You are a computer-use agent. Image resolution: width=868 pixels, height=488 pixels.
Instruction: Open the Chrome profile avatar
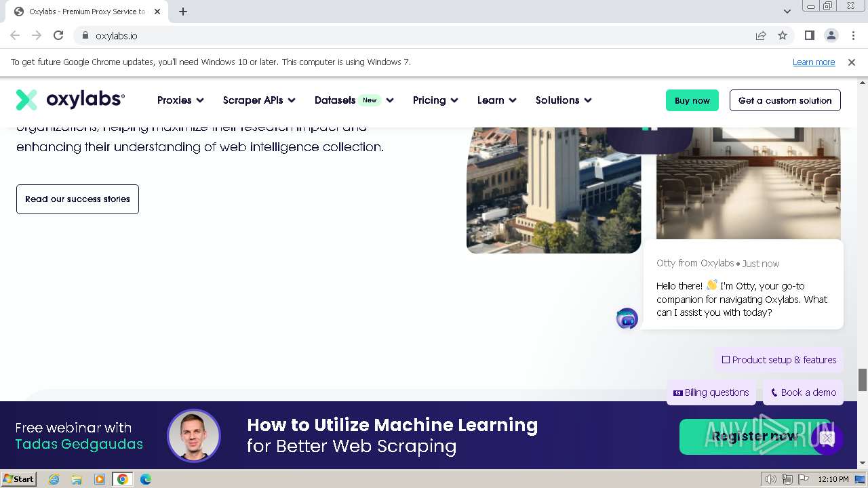[x=831, y=35]
